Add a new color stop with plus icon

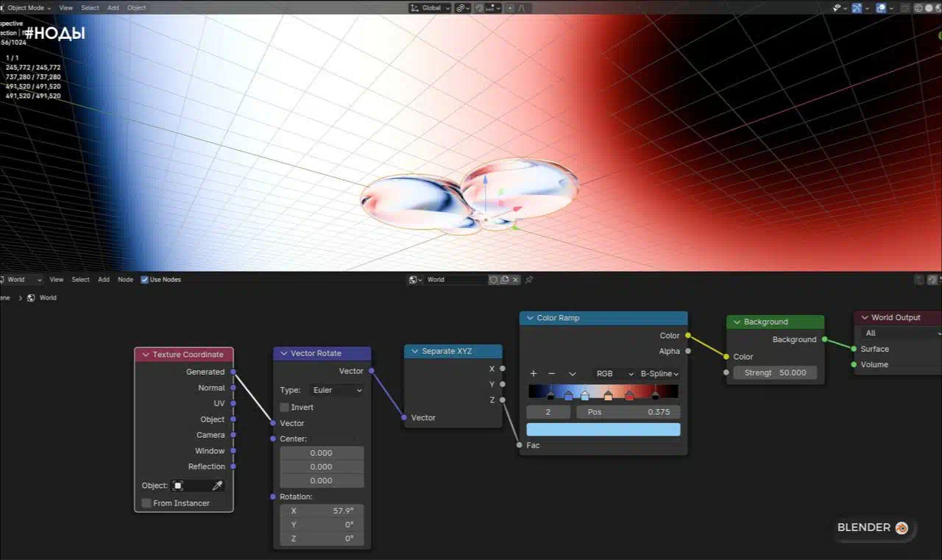(x=534, y=374)
